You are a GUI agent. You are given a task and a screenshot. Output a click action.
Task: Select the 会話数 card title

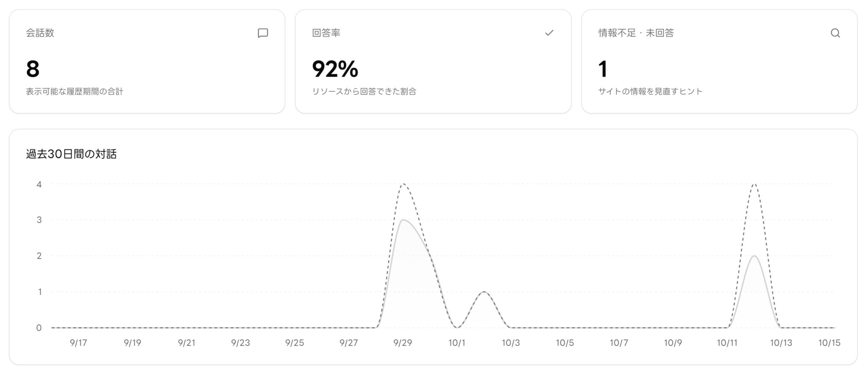pyautogui.click(x=40, y=33)
